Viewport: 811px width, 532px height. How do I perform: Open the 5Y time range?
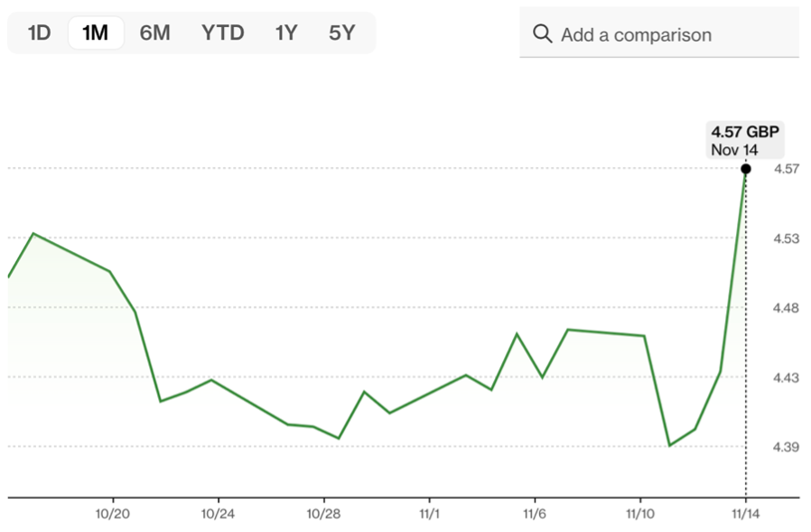click(342, 33)
